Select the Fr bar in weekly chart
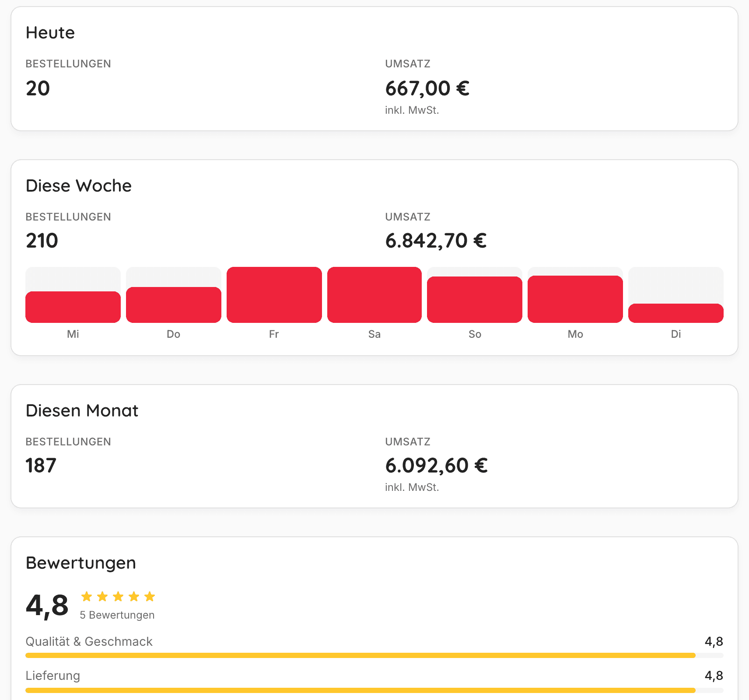 pos(274,295)
